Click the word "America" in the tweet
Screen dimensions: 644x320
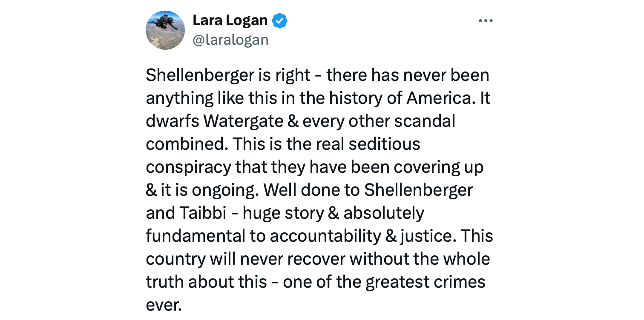pyautogui.click(x=440, y=98)
